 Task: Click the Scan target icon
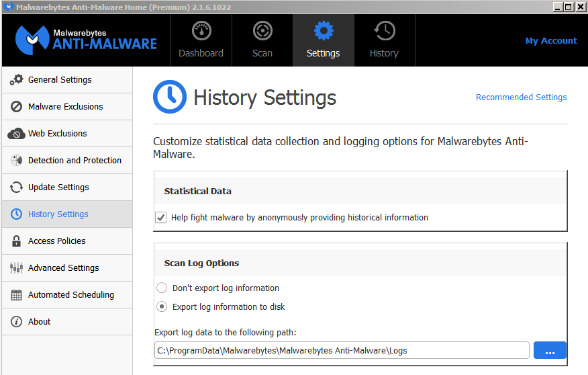pyautogui.click(x=262, y=30)
